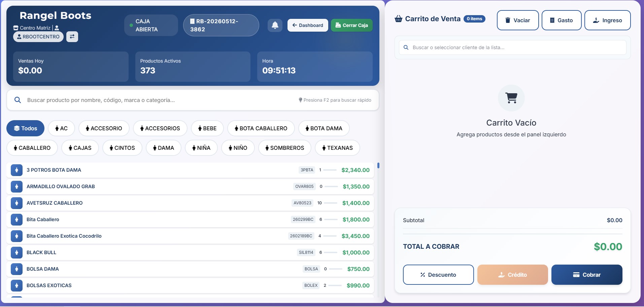644x307 pixels.
Task: Open the client search selector field
Action: 513,47
